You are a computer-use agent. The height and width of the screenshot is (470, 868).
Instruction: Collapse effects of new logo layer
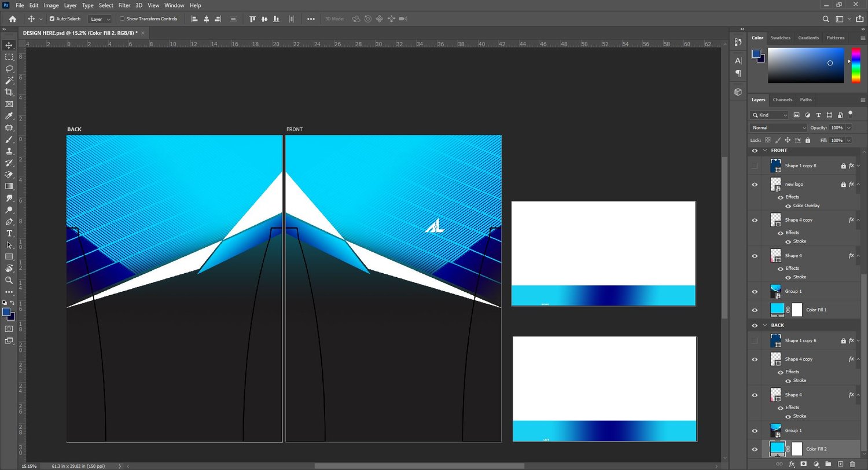point(859,185)
